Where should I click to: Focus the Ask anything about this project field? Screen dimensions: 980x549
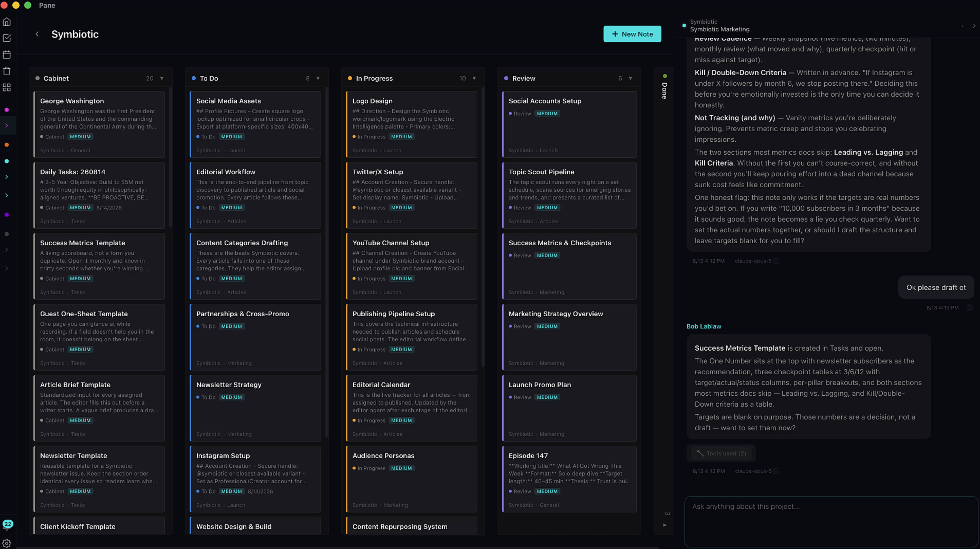831,521
